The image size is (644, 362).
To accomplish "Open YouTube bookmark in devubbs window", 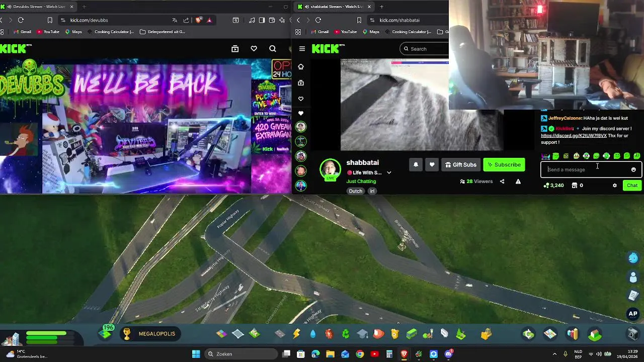I will (48, 32).
